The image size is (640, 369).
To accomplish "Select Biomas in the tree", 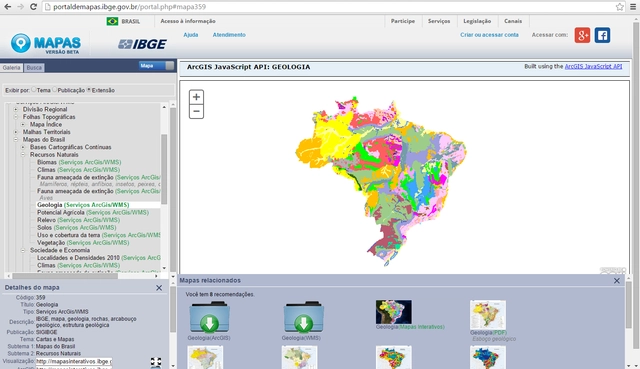I will (79, 162).
